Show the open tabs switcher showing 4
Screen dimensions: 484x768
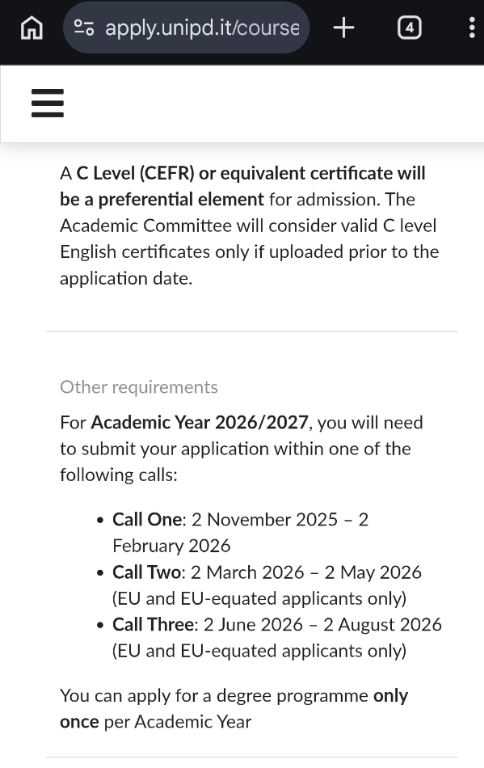[x=409, y=27]
